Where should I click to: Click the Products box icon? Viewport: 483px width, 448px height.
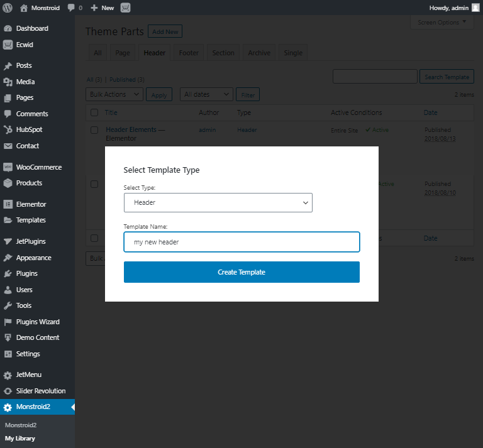coord(8,183)
